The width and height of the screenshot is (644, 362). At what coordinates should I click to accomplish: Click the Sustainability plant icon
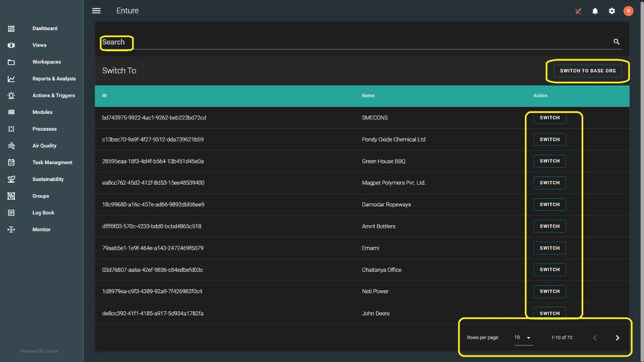pos(11,179)
